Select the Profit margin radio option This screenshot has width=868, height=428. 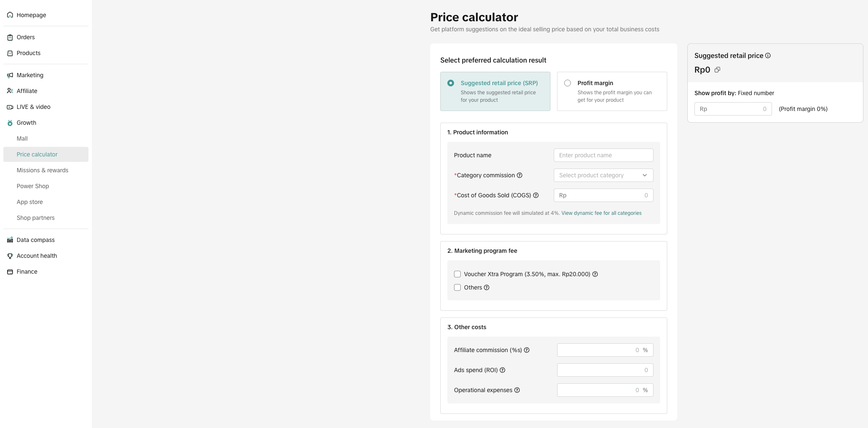tap(568, 83)
